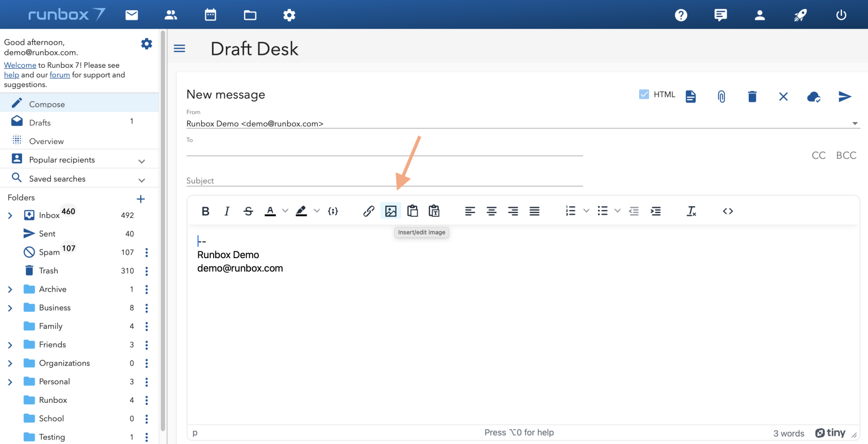Expand the Popular recipients section
Screen dimensions: 868x444
141,161
